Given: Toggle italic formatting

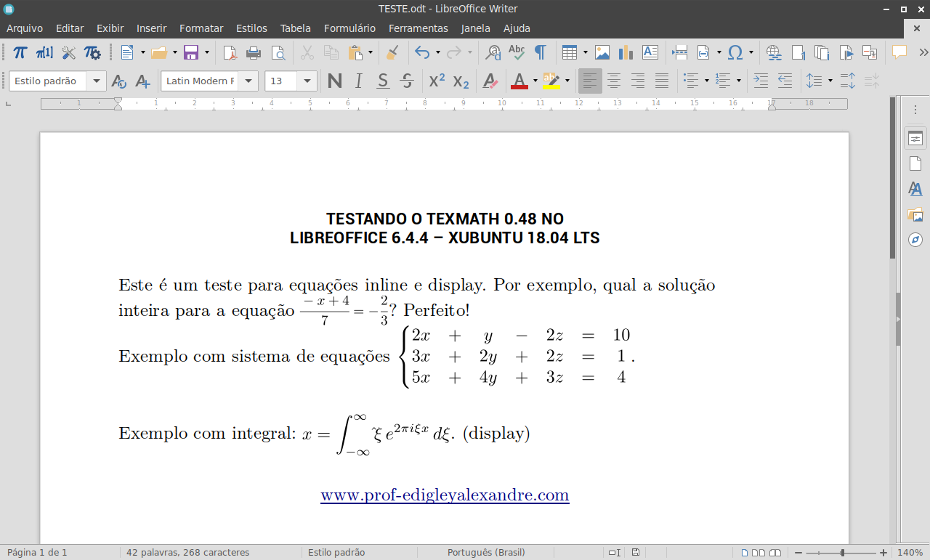Looking at the screenshot, I should 358,81.
